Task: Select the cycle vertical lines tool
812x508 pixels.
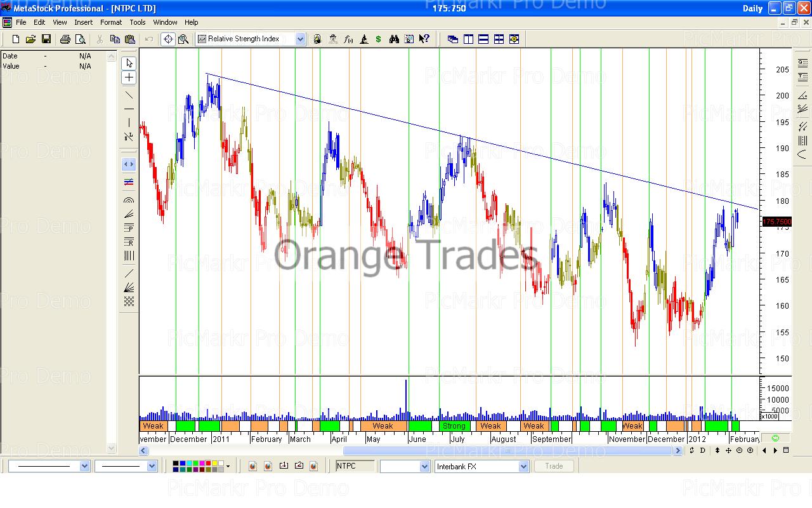Action: 129,256
